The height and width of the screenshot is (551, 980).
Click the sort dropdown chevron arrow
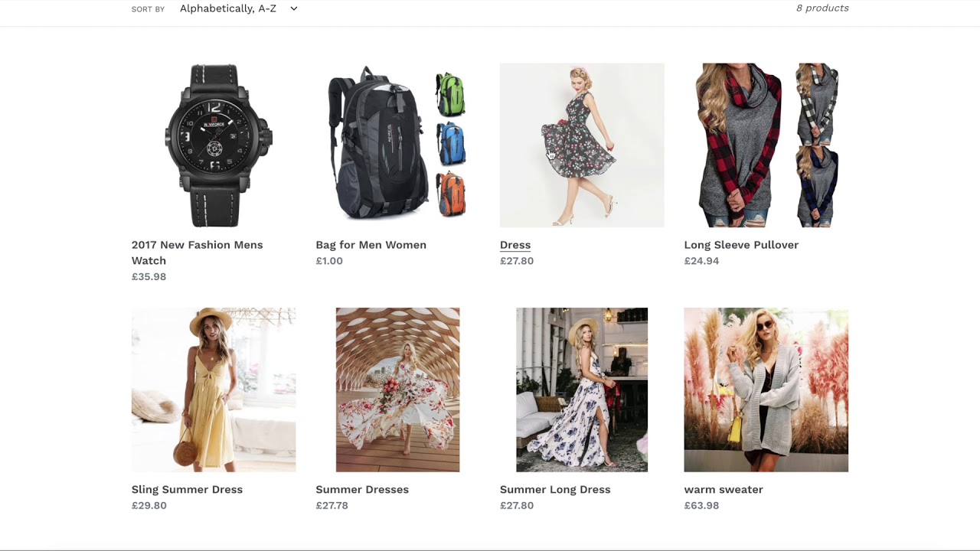pyautogui.click(x=293, y=8)
